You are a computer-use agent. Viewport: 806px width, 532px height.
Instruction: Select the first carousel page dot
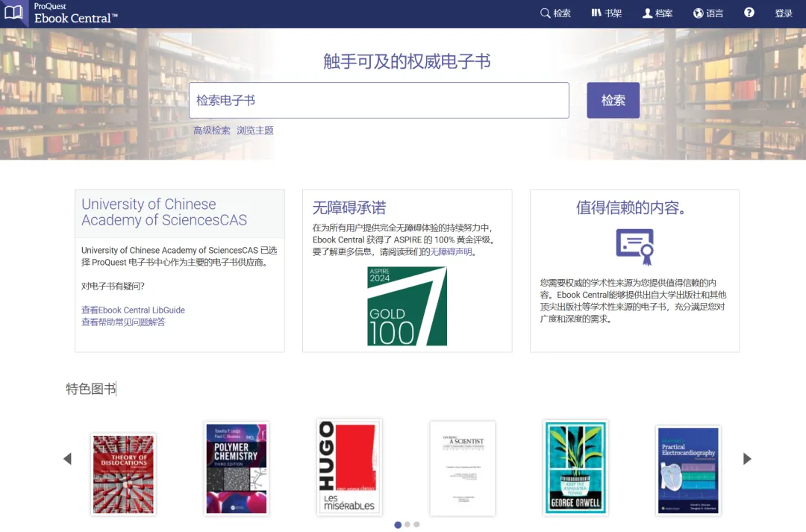pyautogui.click(x=398, y=525)
